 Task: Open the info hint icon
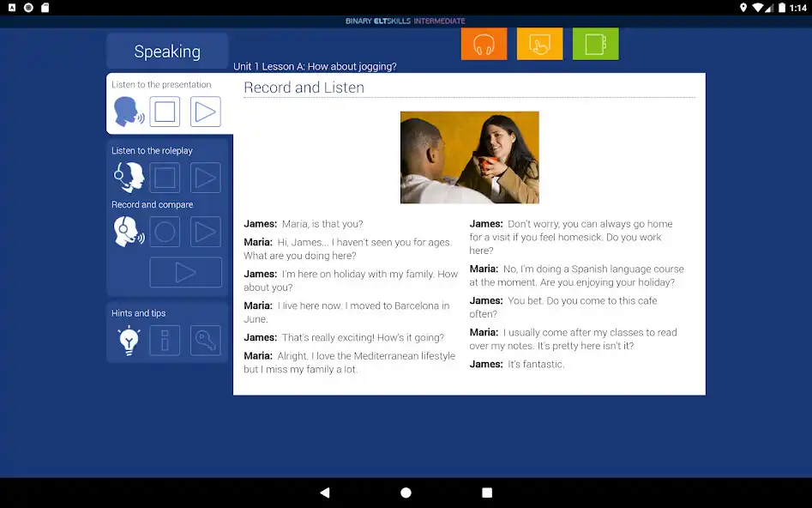coord(165,341)
